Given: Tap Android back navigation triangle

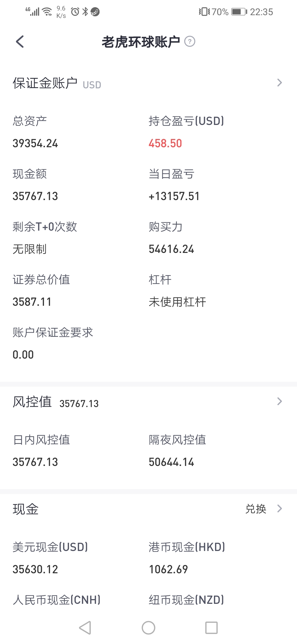Looking at the screenshot, I should coord(85,628).
